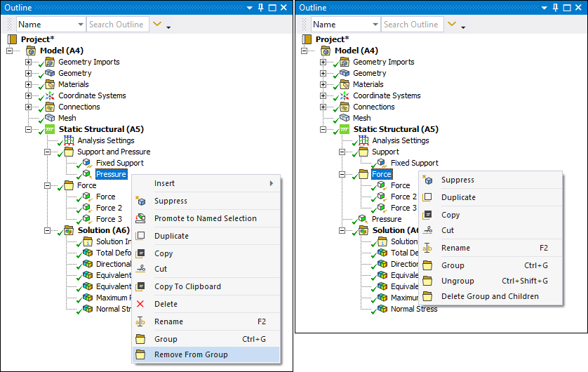Viewport: 588px width, 372px height.
Task: Click Model (A4) icon in left panel
Action: point(31,51)
